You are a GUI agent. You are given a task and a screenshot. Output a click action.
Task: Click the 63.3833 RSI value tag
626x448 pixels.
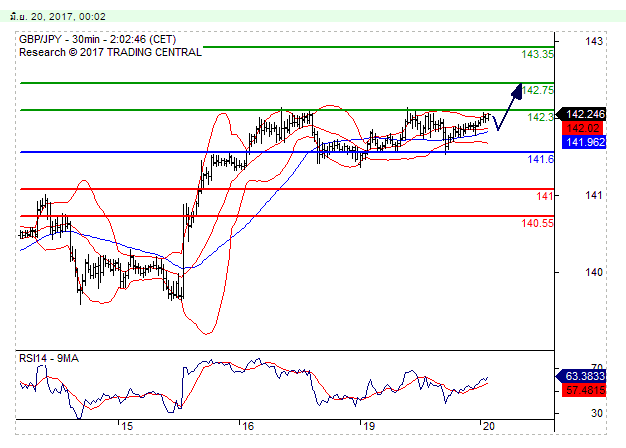point(581,376)
